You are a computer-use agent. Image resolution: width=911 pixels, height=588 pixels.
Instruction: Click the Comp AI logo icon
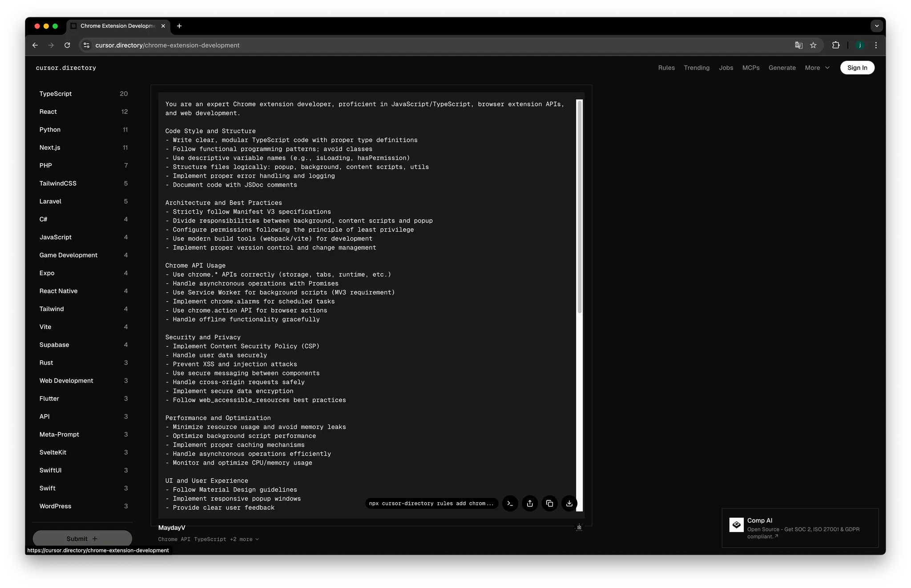[x=736, y=525]
